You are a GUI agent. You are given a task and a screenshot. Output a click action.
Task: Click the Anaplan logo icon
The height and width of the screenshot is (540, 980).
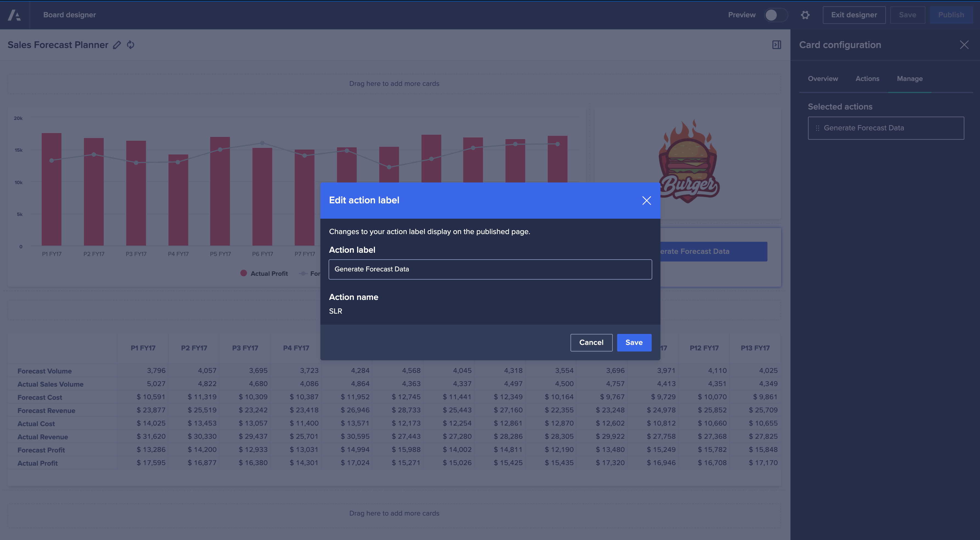pos(15,15)
